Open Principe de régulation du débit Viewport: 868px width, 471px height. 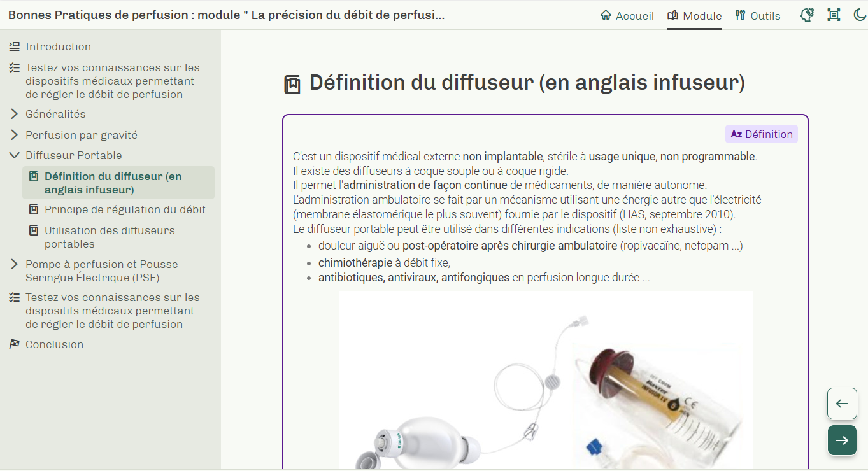click(118, 210)
